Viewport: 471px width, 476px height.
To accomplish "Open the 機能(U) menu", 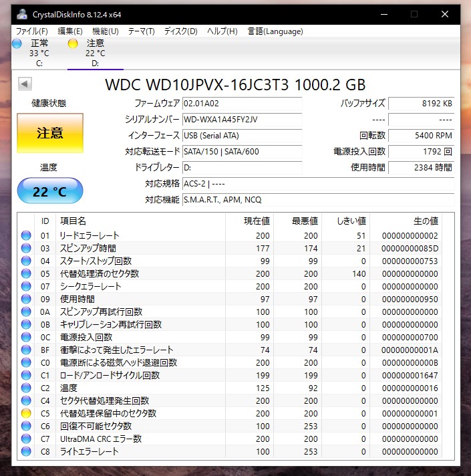I will coord(106,31).
